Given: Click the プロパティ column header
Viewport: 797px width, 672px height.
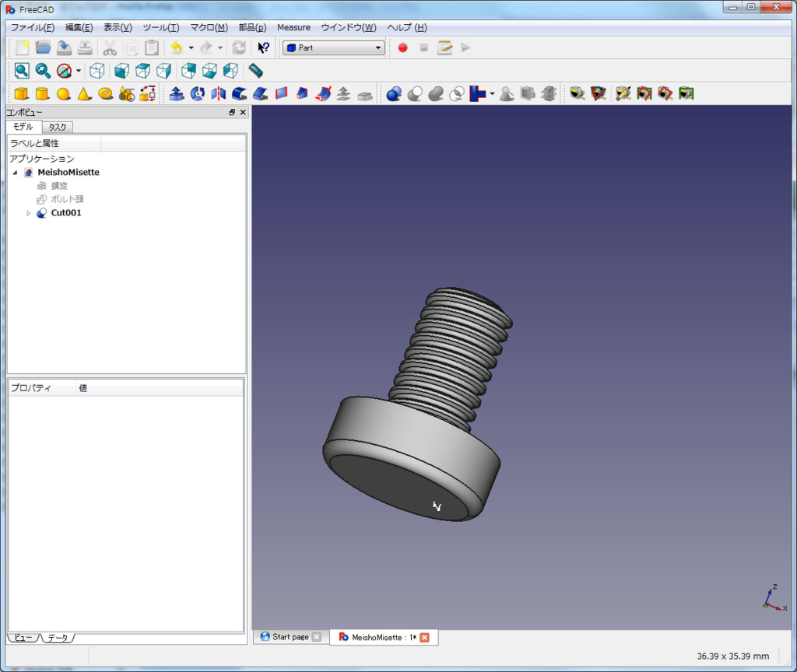Looking at the screenshot, I should point(43,388).
